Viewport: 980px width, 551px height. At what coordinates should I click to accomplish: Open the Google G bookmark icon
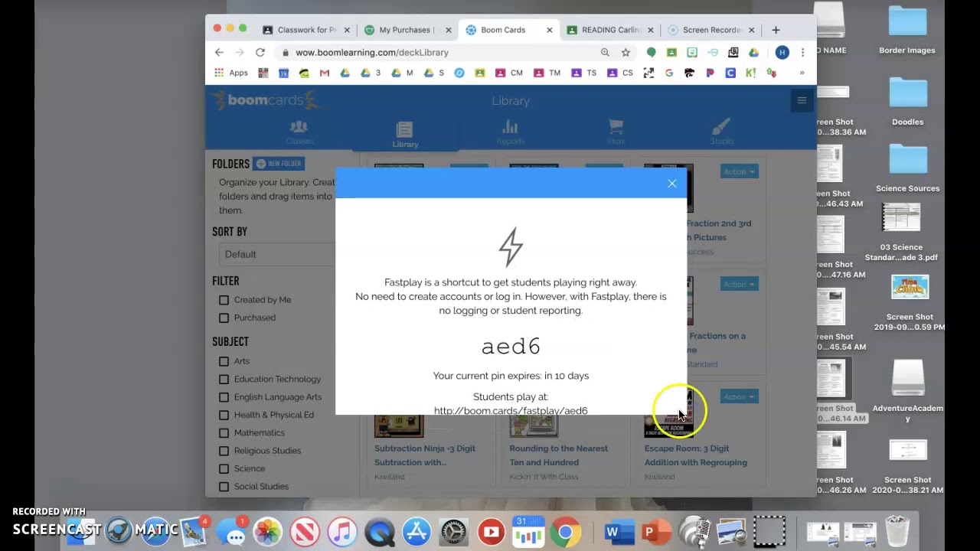click(x=669, y=73)
